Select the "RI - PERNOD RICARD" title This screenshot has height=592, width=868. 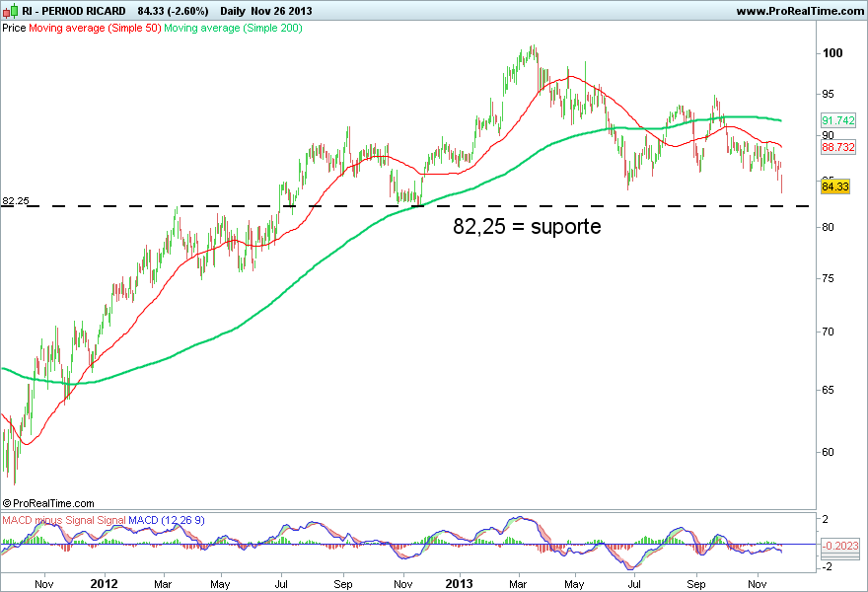[74, 11]
